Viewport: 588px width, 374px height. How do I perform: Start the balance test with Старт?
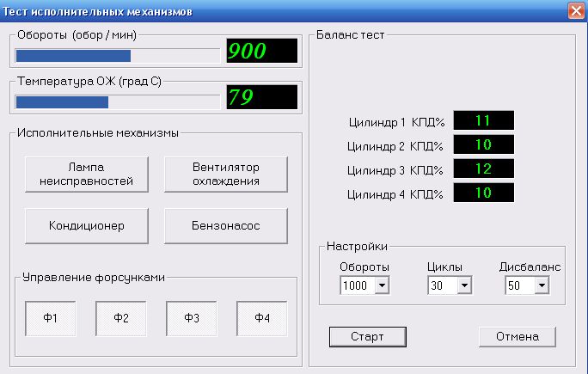point(368,337)
